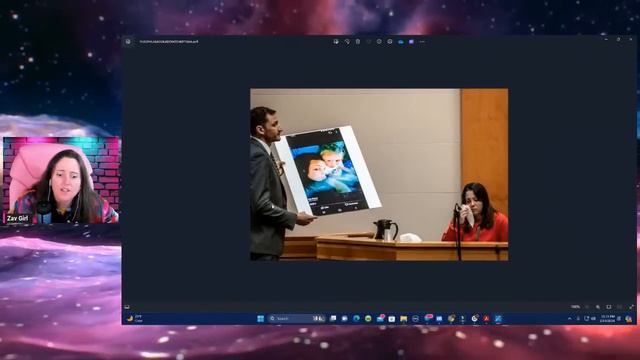This screenshot has height=360, width=640.
Task: Open the green round app icon on taskbar
Action: click(368, 318)
